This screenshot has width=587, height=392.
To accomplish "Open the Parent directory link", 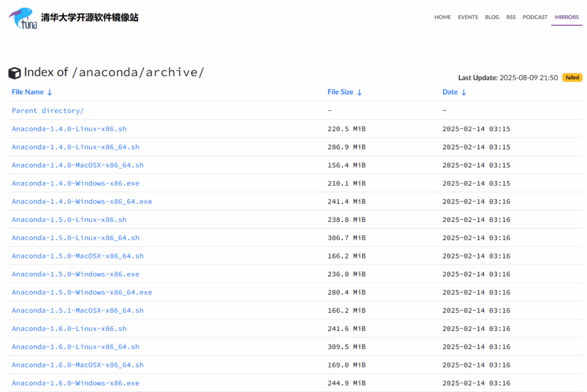I will (x=48, y=110).
